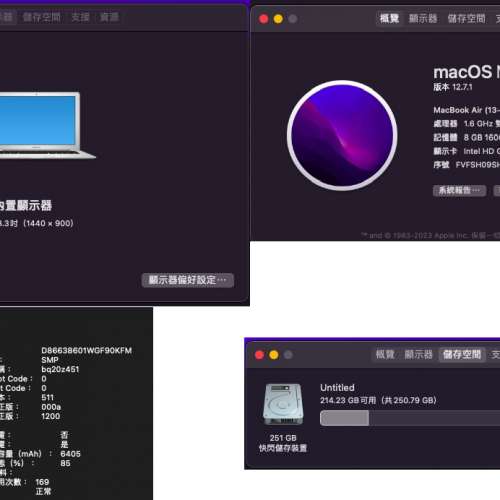This screenshot has height=500, width=500.
Task: Click the Untitled volume name
Action: coord(337,388)
